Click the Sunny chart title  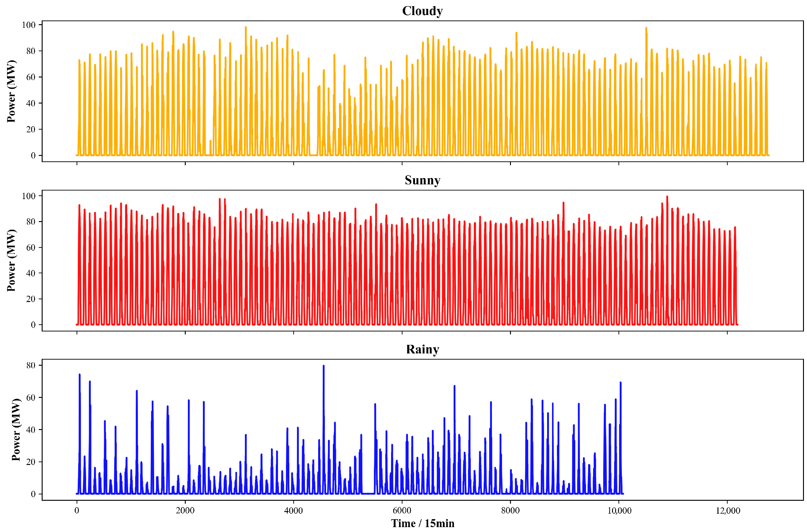coord(422,180)
